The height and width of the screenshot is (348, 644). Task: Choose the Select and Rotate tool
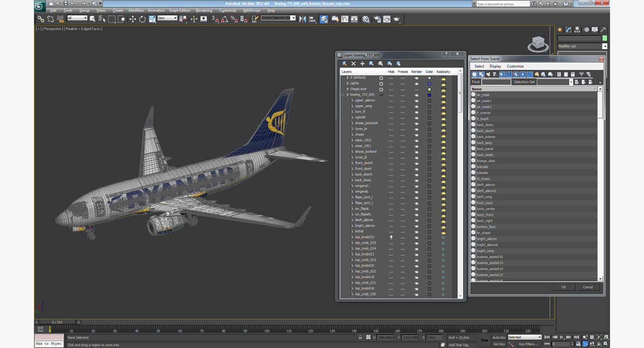(142, 19)
